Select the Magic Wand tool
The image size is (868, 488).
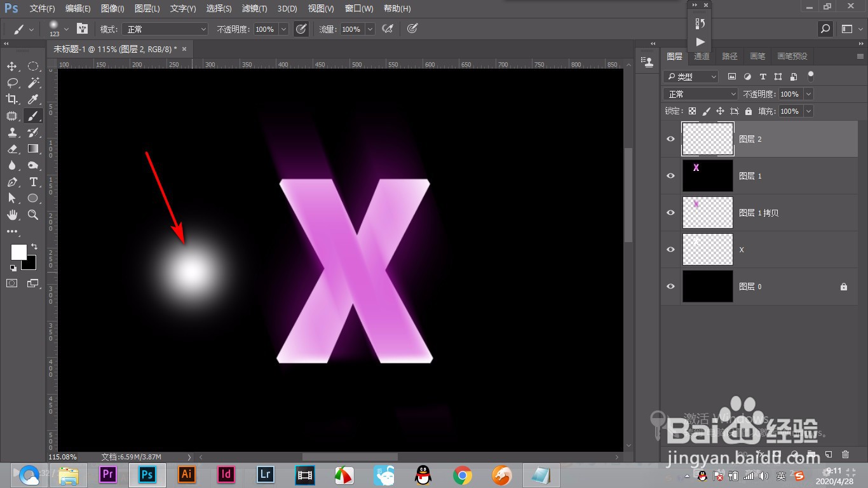(x=33, y=83)
